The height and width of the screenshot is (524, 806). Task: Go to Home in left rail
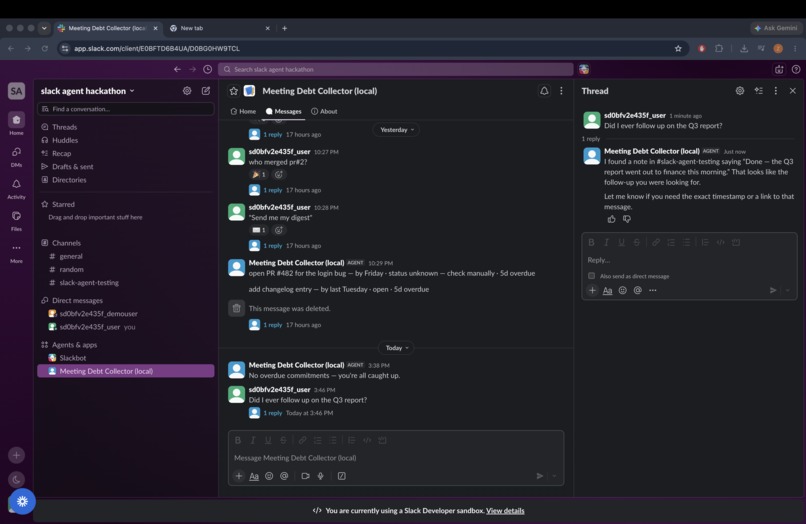tap(16, 124)
